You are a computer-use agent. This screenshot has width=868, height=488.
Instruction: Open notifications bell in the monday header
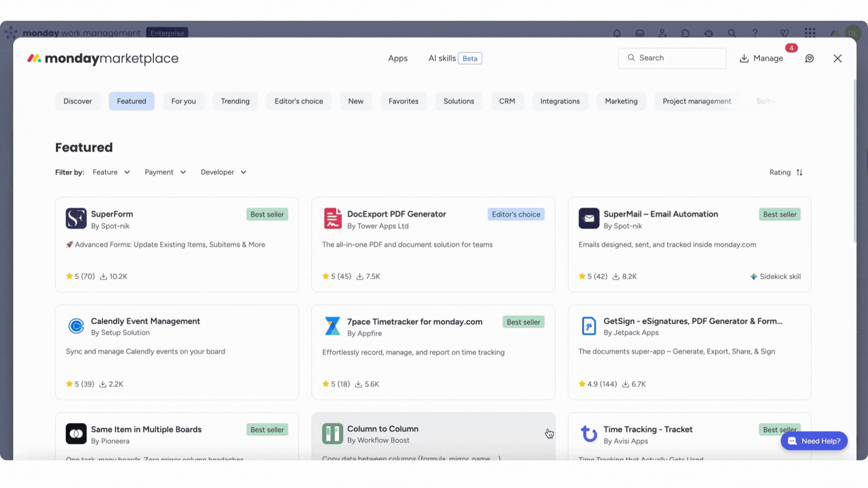point(617,33)
